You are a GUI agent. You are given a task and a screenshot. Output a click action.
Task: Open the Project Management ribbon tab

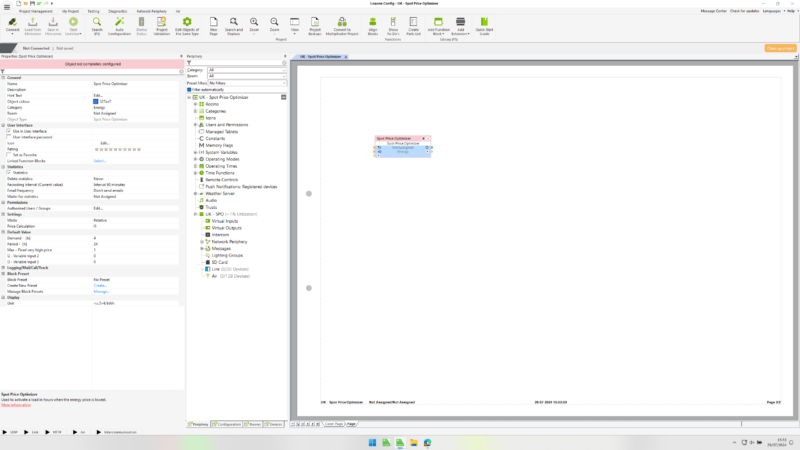(x=36, y=10)
